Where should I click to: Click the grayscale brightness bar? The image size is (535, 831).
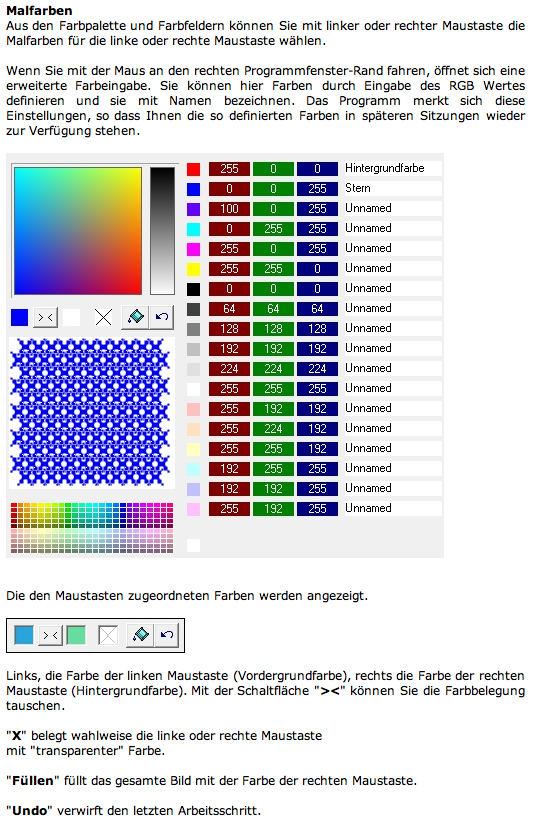tap(162, 231)
